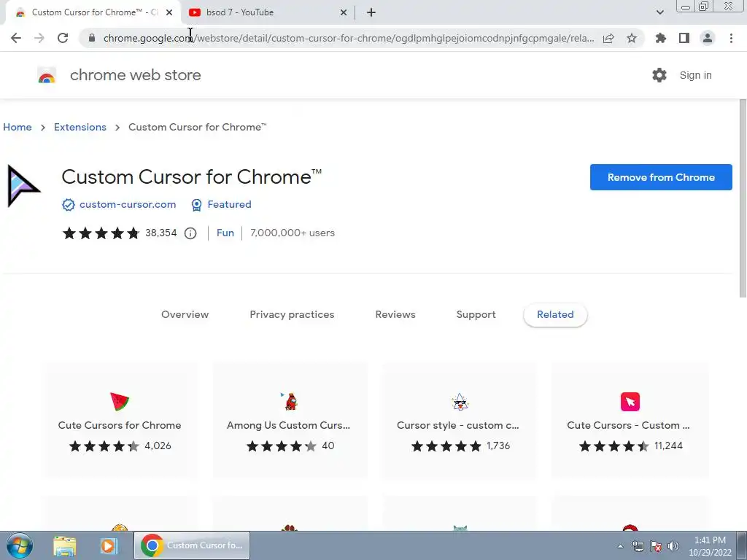Viewport: 747px width, 560px height.
Task: Open the Windows Start button
Action: (19, 545)
